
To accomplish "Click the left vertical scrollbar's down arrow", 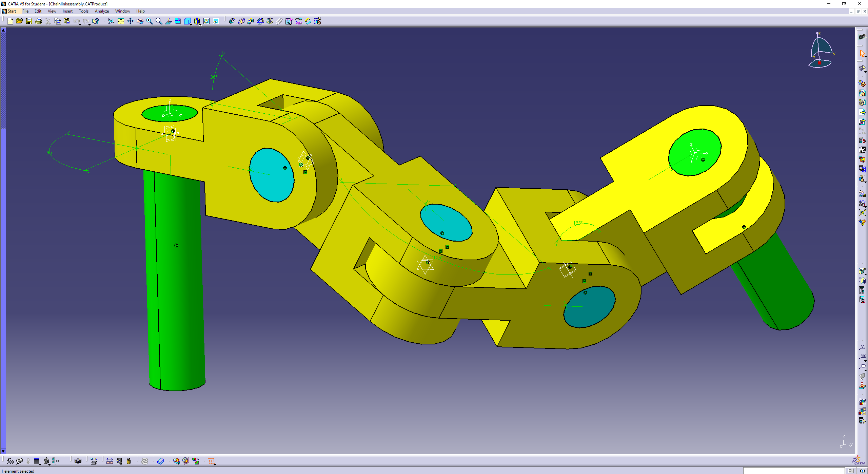I will pos(3,451).
